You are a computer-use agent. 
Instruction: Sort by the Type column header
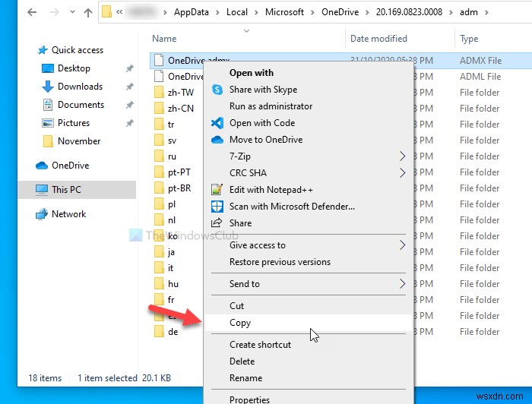tap(469, 39)
